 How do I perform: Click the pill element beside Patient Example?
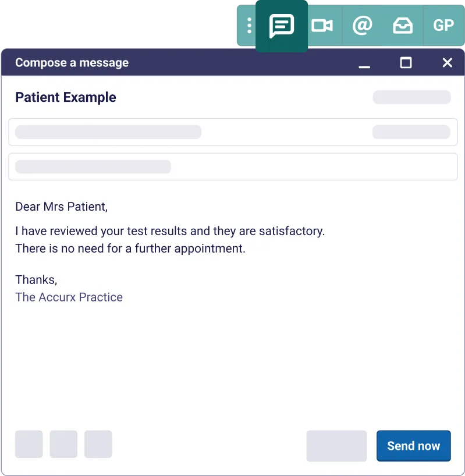point(411,97)
